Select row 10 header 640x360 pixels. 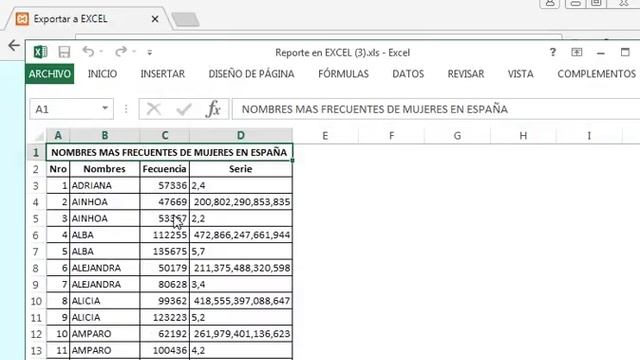click(x=36, y=301)
